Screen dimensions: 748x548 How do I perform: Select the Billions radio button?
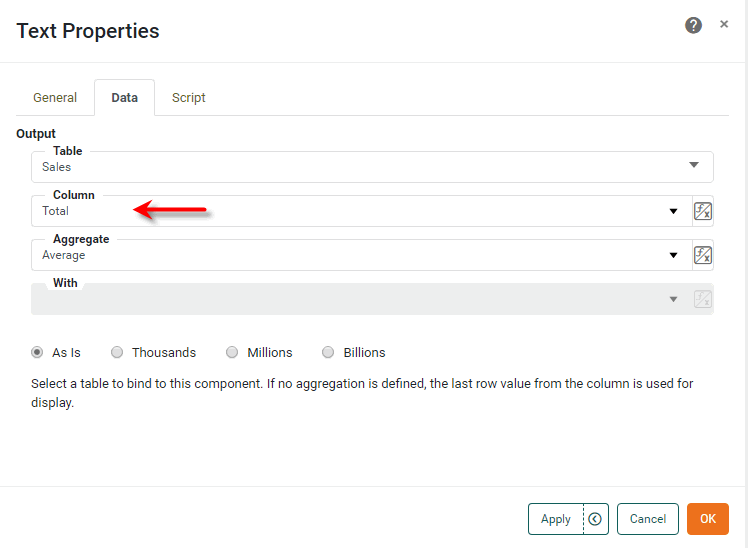(x=328, y=352)
